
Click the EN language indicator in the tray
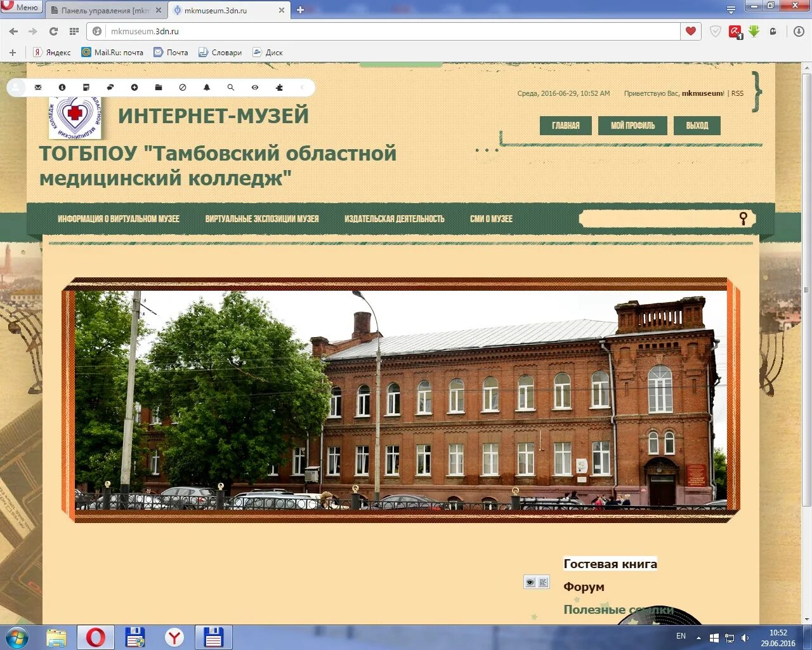[x=681, y=636]
